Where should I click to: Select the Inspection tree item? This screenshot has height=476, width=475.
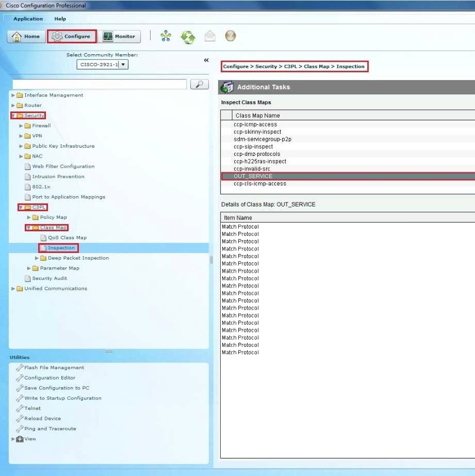point(61,248)
